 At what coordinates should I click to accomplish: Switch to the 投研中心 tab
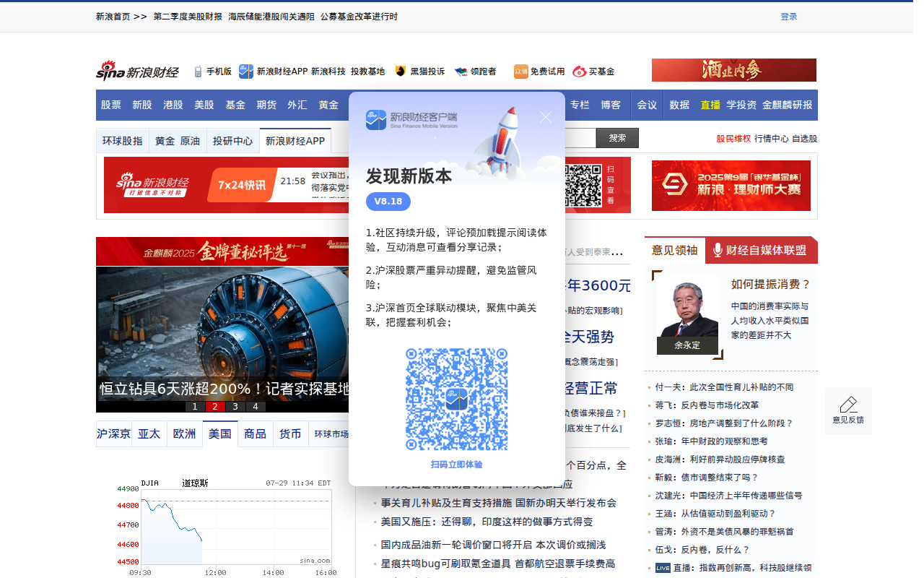[x=232, y=141]
